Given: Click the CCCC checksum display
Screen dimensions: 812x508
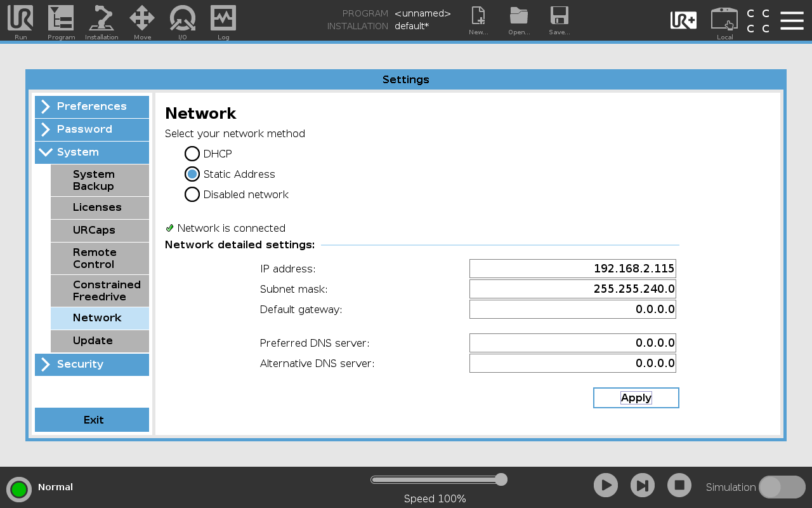Looking at the screenshot, I should pyautogui.click(x=758, y=21).
